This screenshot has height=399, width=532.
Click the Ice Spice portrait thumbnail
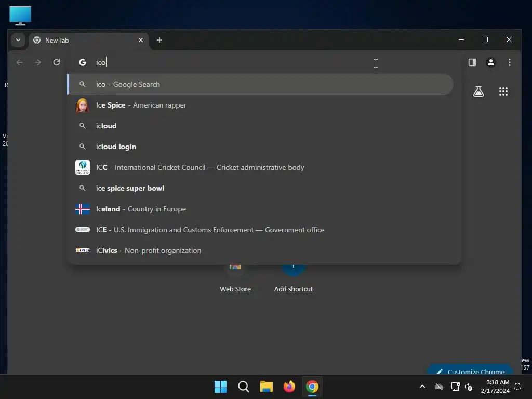(x=83, y=105)
